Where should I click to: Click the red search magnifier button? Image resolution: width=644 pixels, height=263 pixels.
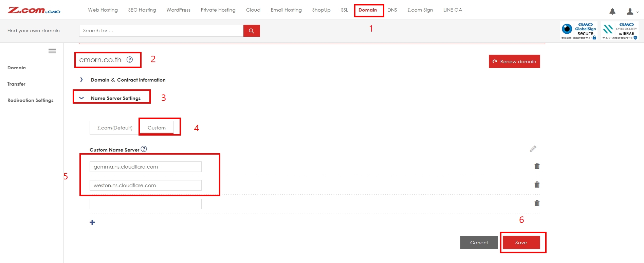tap(252, 31)
